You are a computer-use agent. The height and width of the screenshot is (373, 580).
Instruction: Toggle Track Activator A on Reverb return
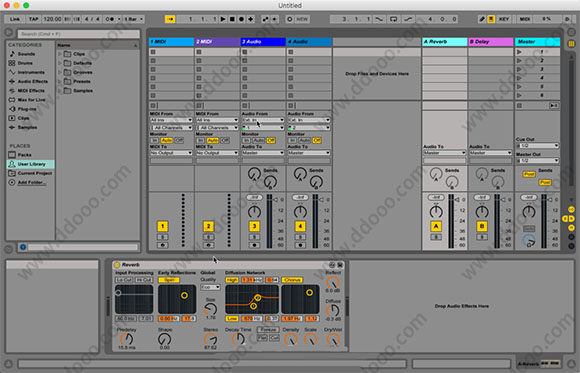(x=436, y=226)
